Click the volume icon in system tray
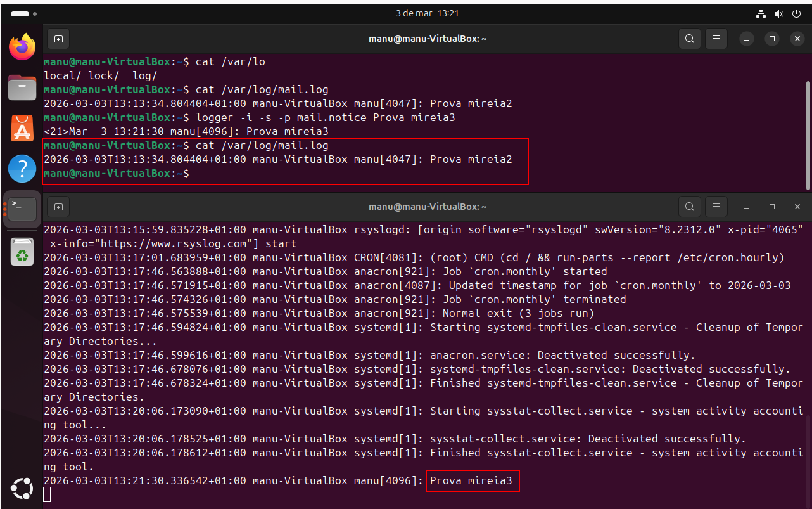Viewport: 812px width, 509px height. click(x=778, y=13)
